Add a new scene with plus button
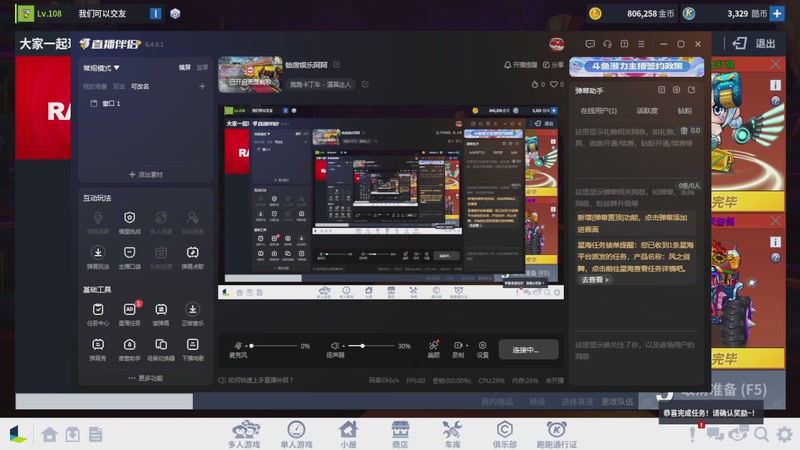This screenshot has height=450, width=800. [x=202, y=86]
